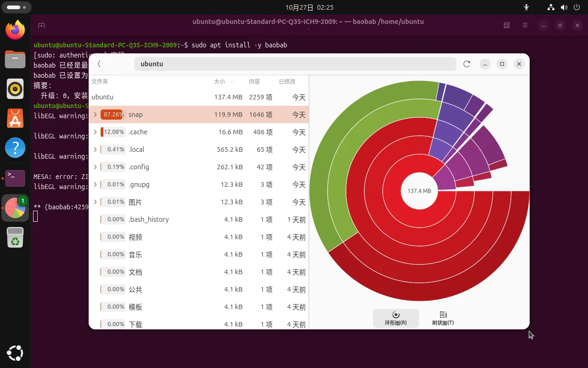Open the terminal tab overview grid icon

(x=507, y=26)
